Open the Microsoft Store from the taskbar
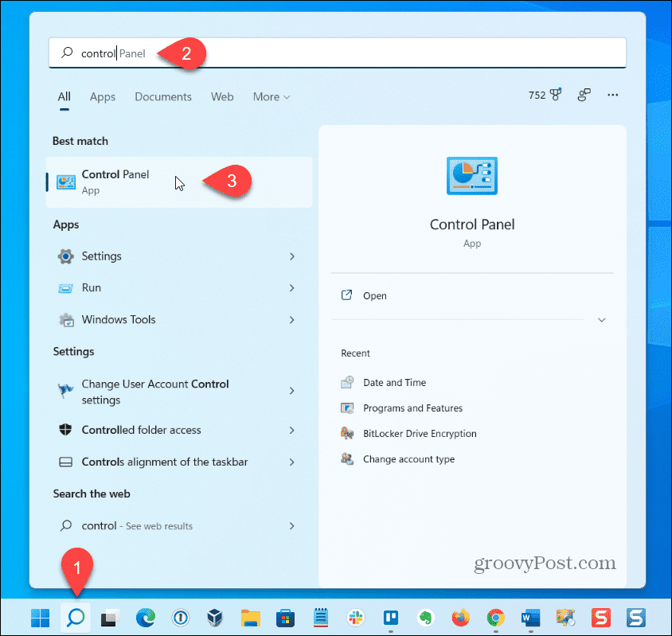This screenshot has width=672, height=636. (285, 617)
